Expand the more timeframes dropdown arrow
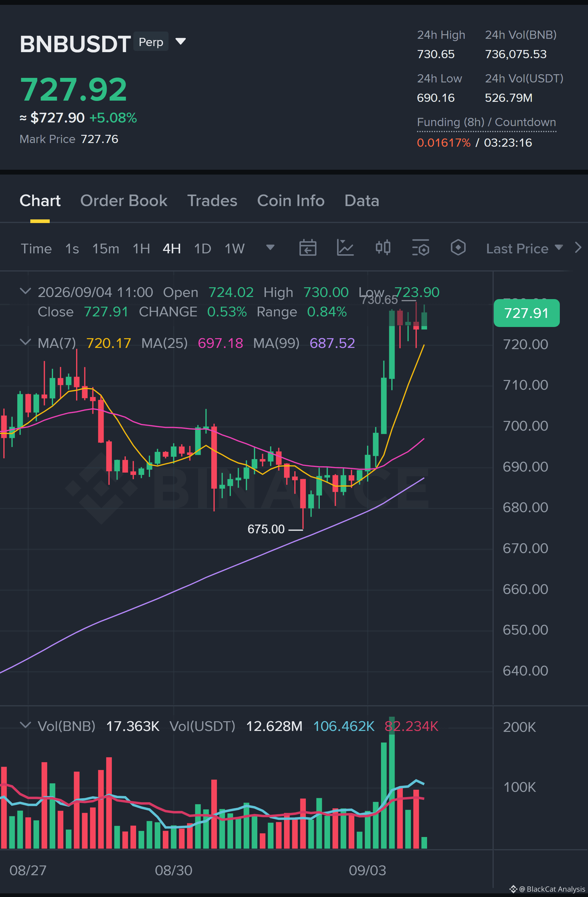Viewport: 588px width, 897px height. click(x=270, y=248)
